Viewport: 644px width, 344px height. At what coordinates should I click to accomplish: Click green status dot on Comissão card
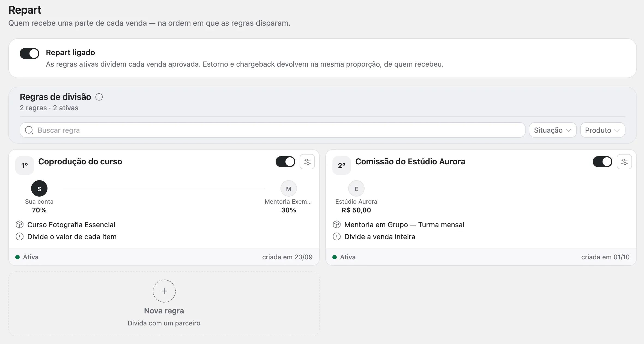pyautogui.click(x=335, y=257)
